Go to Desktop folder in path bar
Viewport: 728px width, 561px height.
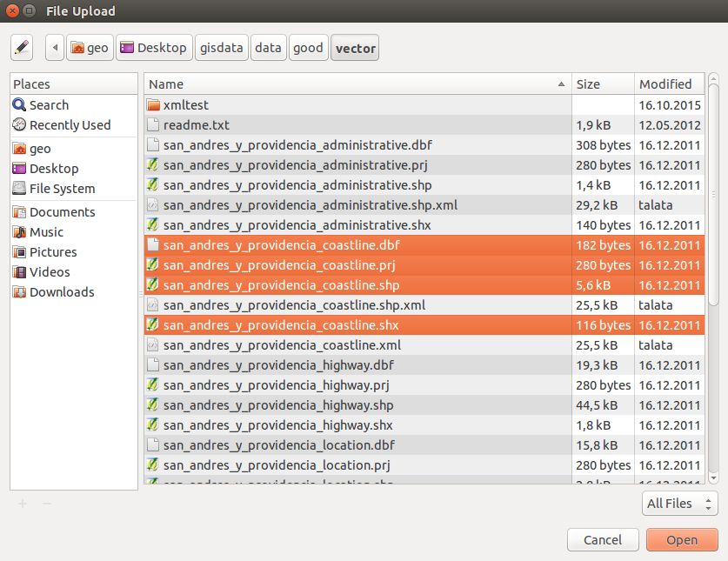point(154,47)
